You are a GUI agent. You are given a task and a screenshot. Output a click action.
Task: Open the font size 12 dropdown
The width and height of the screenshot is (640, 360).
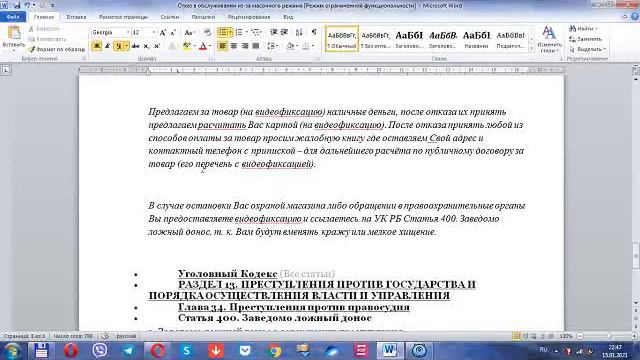coord(154,32)
